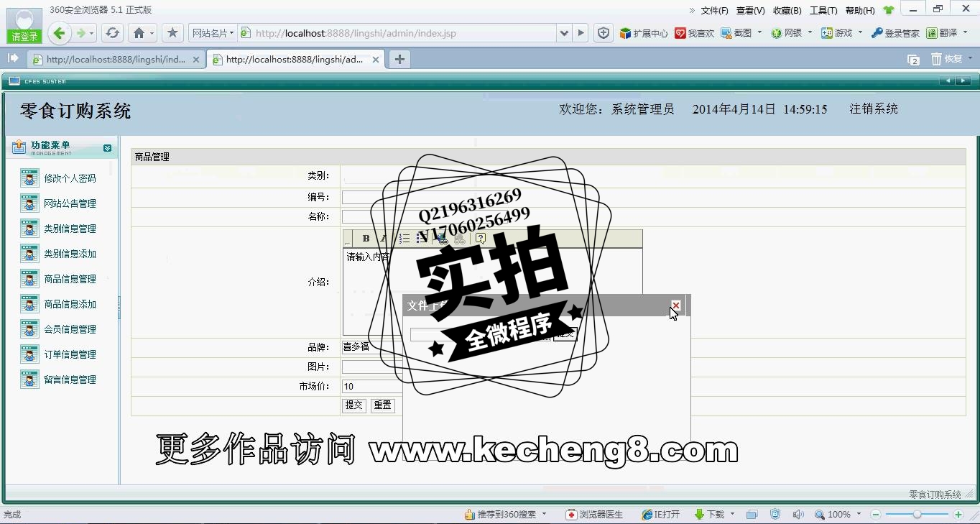Open the home button dropdown arrow
The height and width of the screenshot is (524, 980).
coord(152,34)
